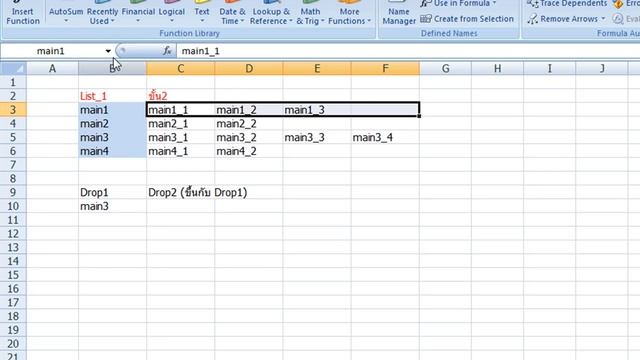Open the Math & Trig functions dropdown
The height and width of the screenshot is (360, 640).
pyautogui.click(x=310, y=13)
